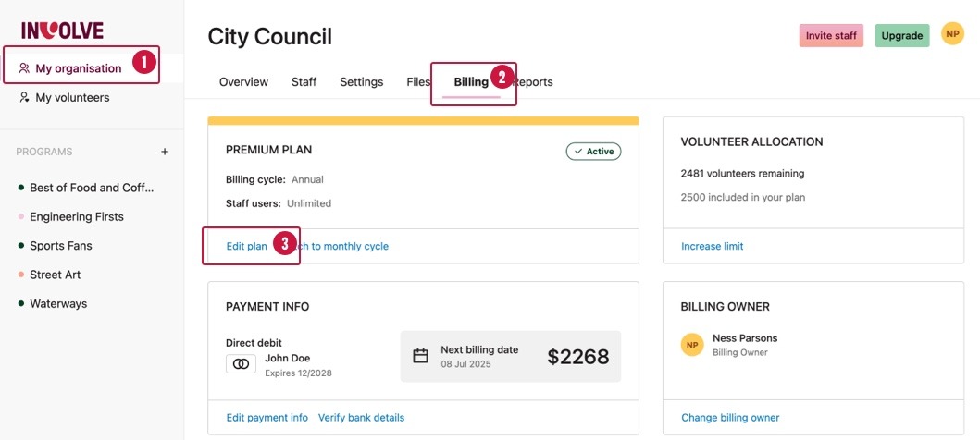The image size is (980, 440).
Task: Go to the Settings tab
Action: click(361, 82)
